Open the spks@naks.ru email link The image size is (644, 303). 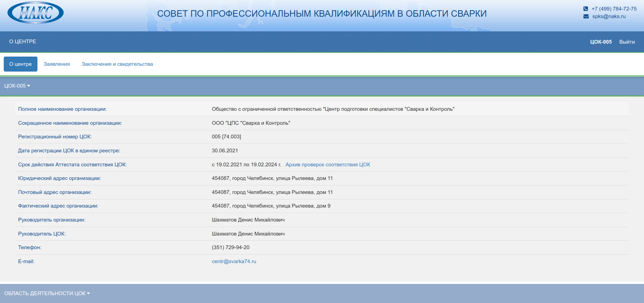(609, 16)
